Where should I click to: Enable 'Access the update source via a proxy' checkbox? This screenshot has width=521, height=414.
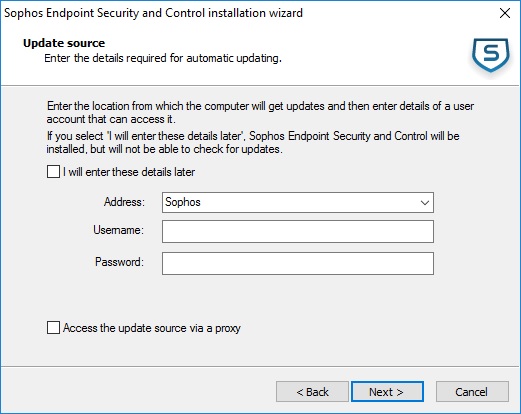pyautogui.click(x=53, y=328)
